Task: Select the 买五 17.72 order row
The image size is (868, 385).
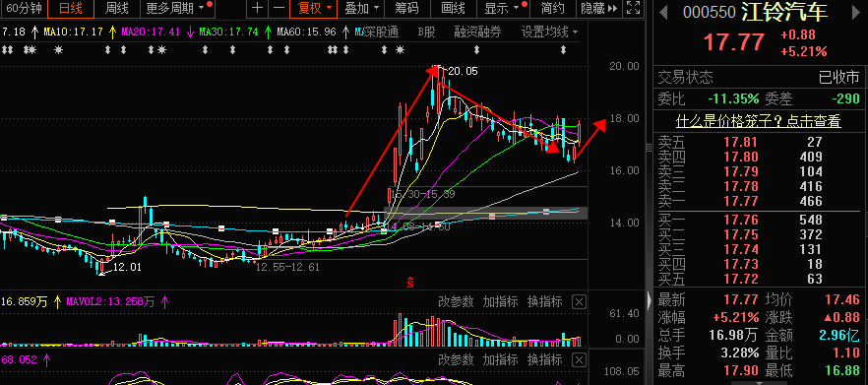Action: pos(759,279)
